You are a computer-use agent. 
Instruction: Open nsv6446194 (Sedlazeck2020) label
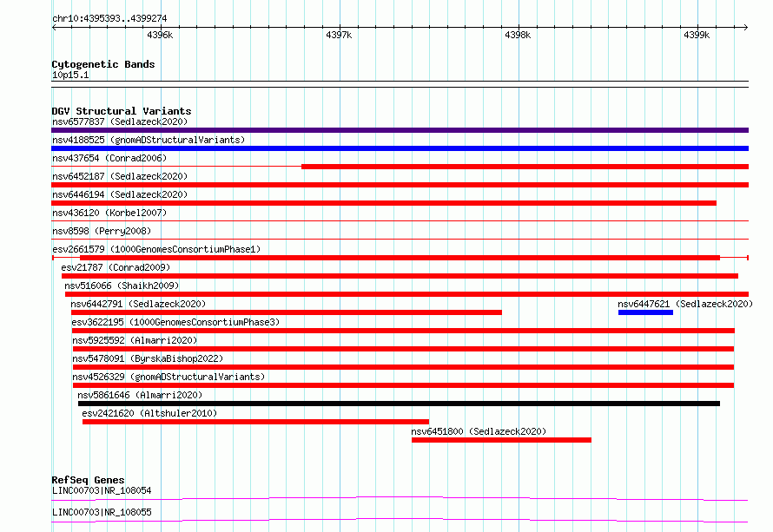pyautogui.click(x=120, y=194)
